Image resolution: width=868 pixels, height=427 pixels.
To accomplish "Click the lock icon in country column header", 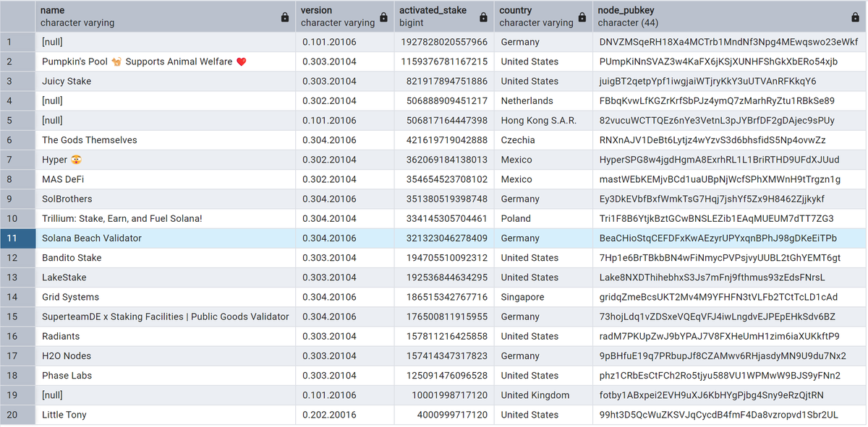I will tap(582, 17).
